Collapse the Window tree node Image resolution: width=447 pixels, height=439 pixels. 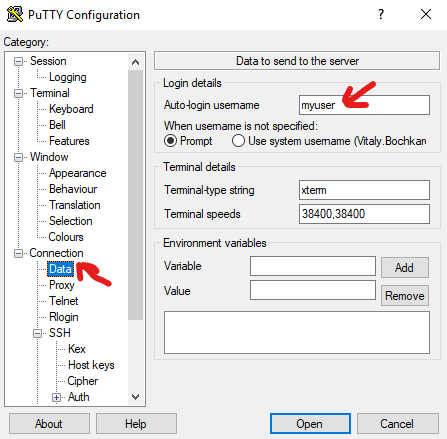(18, 157)
